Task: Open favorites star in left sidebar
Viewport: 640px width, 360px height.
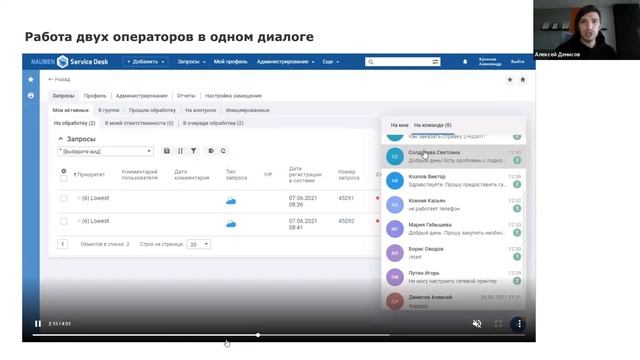Action: pyautogui.click(x=31, y=79)
